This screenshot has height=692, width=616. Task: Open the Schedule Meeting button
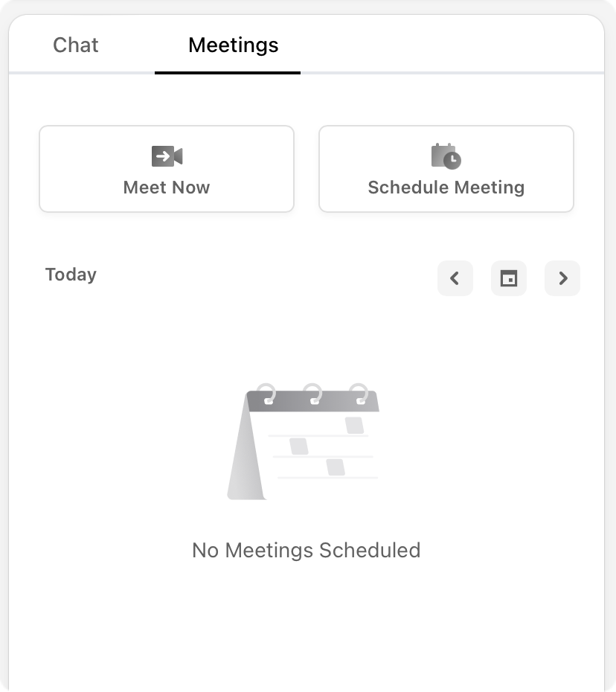(446, 169)
